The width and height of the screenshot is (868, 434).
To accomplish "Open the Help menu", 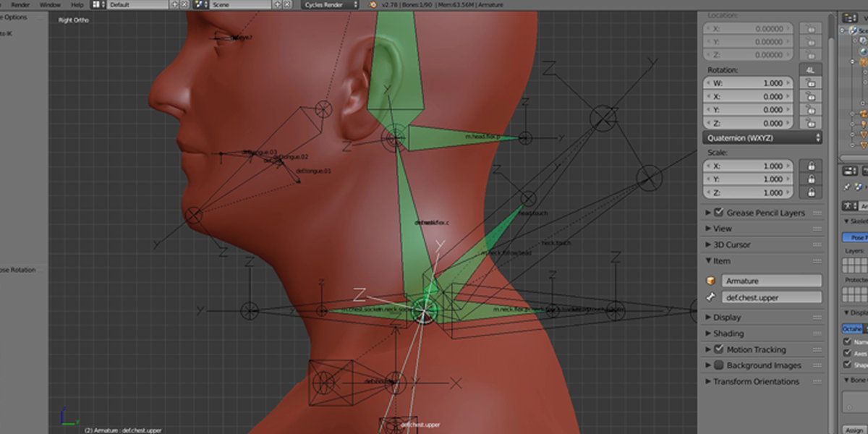I will (x=77, y=4).
